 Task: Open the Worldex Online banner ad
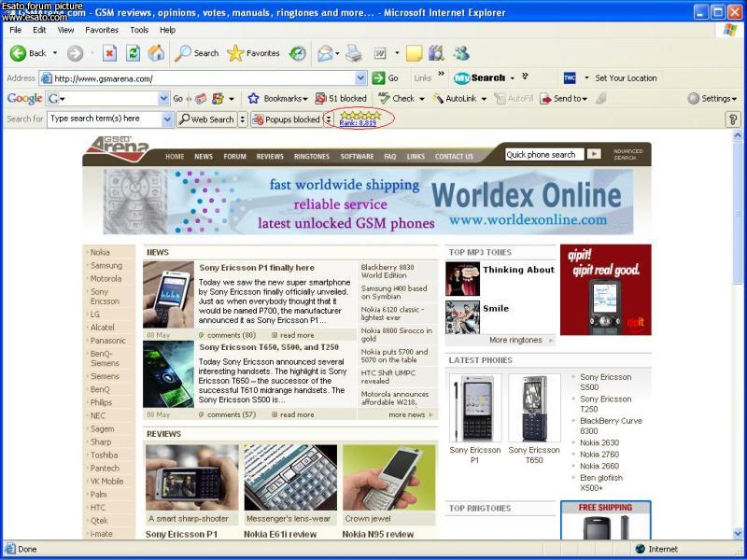coord(368,202)
